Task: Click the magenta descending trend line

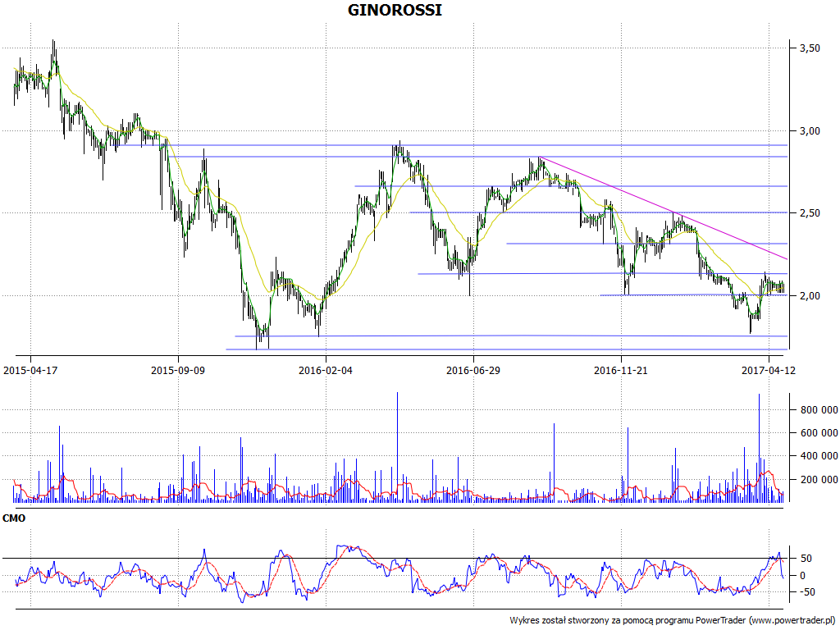Action: [663, 208]
